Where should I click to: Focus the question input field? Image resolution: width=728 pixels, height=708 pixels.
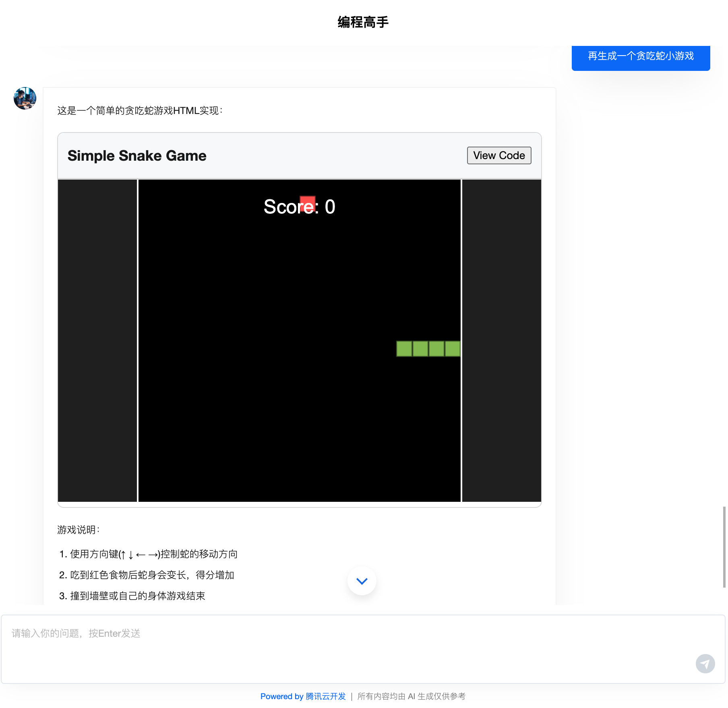(x=363, y=649)
